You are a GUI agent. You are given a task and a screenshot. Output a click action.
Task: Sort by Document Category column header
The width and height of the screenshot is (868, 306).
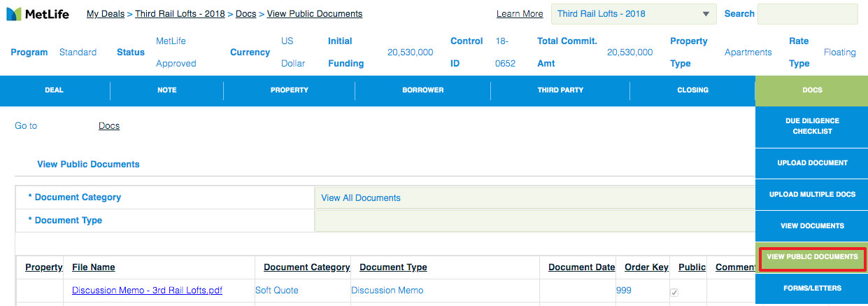(x=306, y=267)
